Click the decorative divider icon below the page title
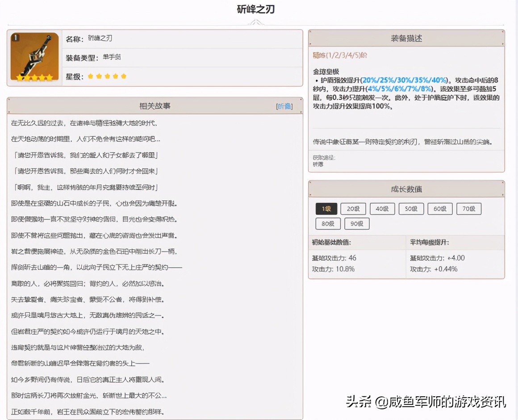 [255, 22]
